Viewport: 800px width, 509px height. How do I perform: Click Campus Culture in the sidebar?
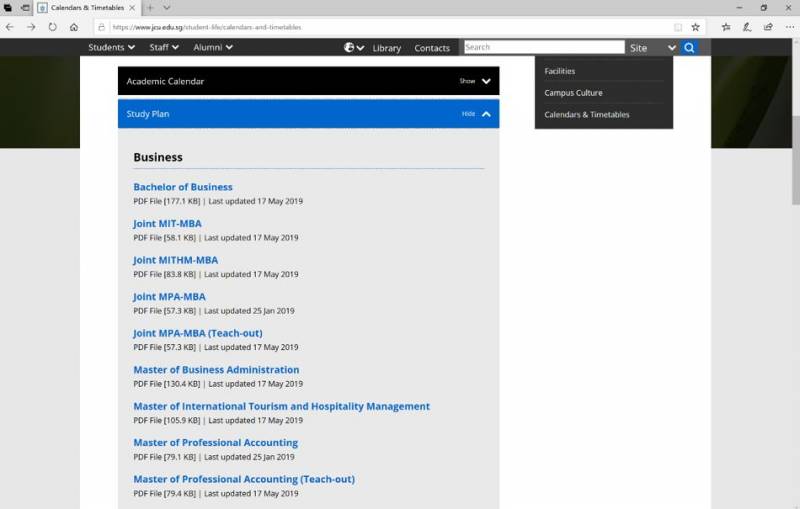[x=573, y=93]
